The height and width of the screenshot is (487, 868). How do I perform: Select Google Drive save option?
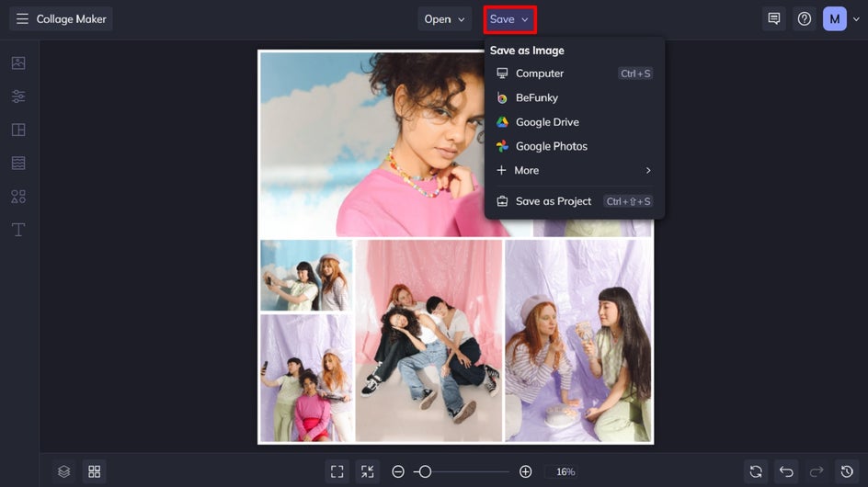pos(547,122)
